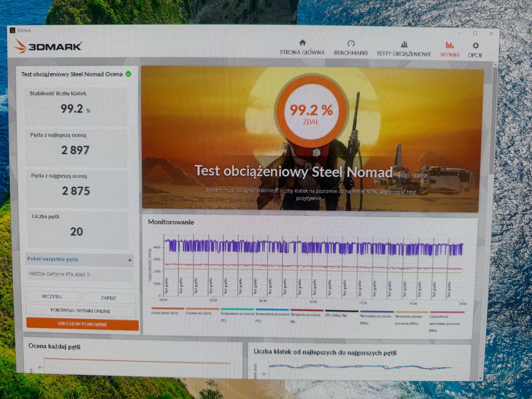532x399 pixels.
Task: Click the green validation checkmark icon
Action: (128, 74)
